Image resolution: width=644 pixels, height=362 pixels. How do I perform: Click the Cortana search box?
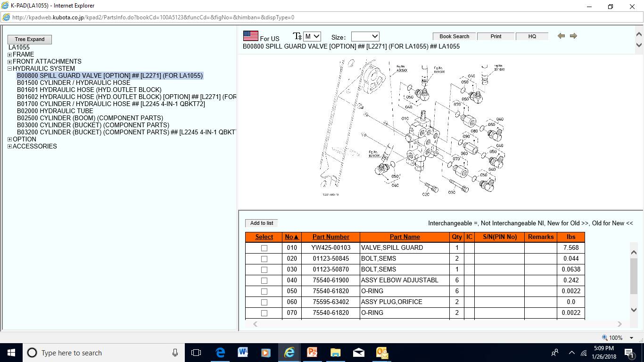tap(104, 353)
